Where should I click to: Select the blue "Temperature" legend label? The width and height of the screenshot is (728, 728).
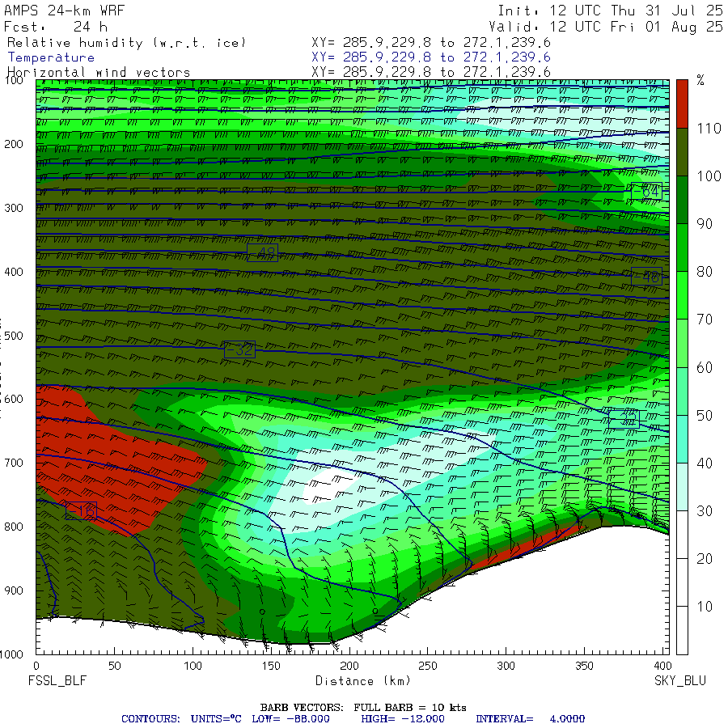pyautogui.click(x=51, y=57)
